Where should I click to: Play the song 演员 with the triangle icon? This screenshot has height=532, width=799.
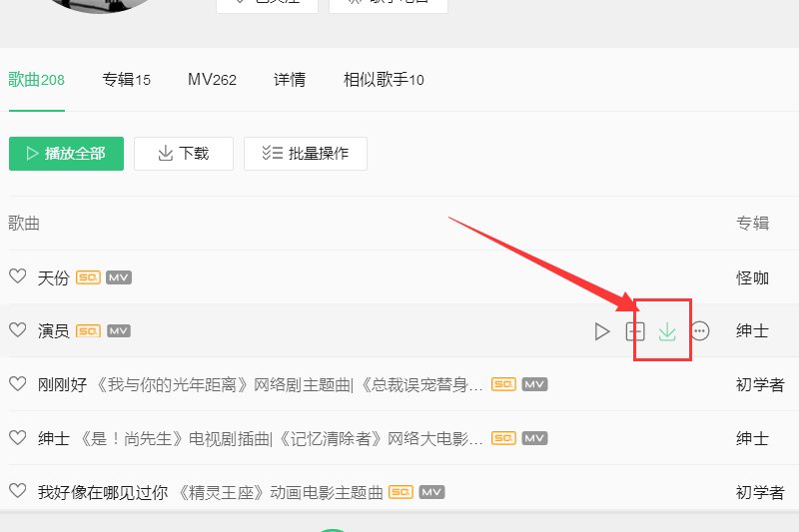click(602, 331)
